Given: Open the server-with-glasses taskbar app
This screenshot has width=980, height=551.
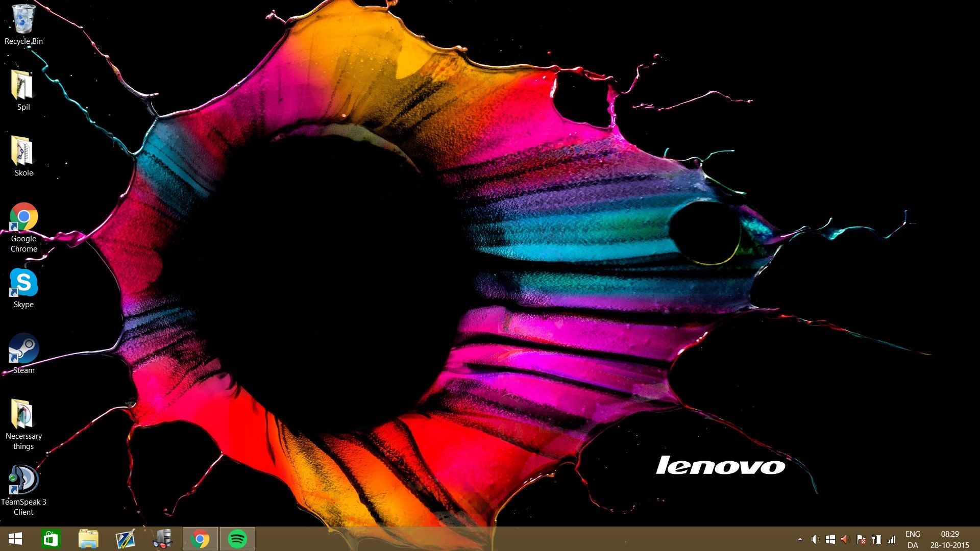Looking at the screenshot, I should click(x=163, y=539).
